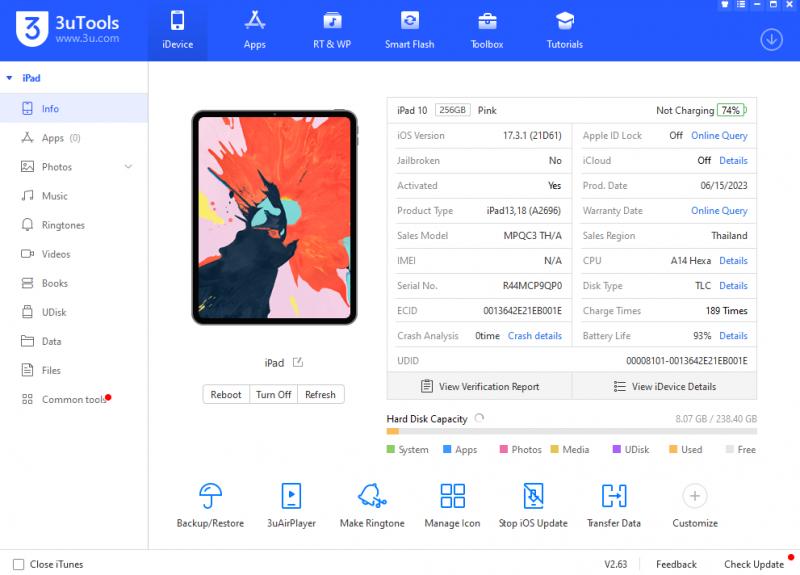Toggle the Close iTunes checkbox
Viewport: 800px width, 575px height.
pyautogui.click(x=18, y=564)
